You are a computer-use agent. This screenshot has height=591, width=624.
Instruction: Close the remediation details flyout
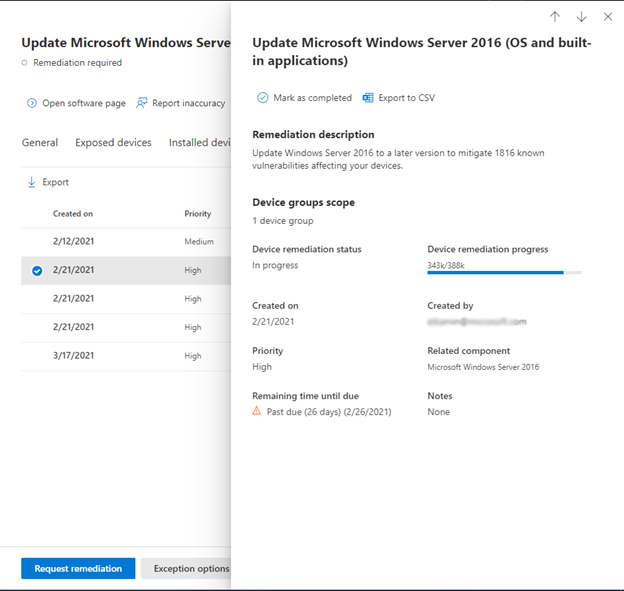[608, 17]
